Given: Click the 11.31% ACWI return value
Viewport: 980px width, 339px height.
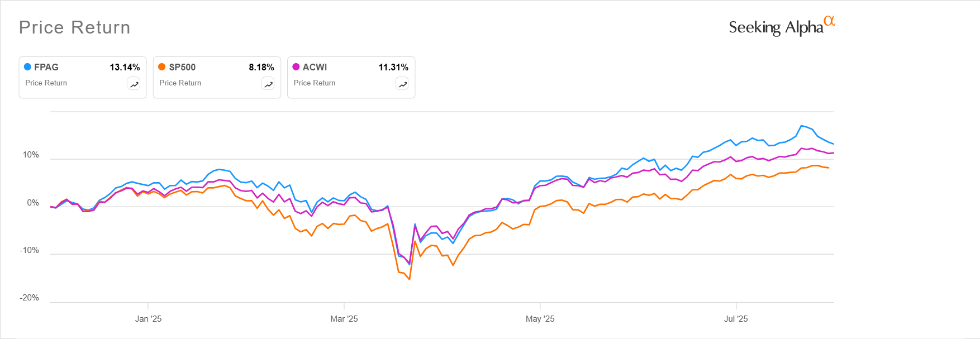Looking at the screenshot, I should [393, 67].
